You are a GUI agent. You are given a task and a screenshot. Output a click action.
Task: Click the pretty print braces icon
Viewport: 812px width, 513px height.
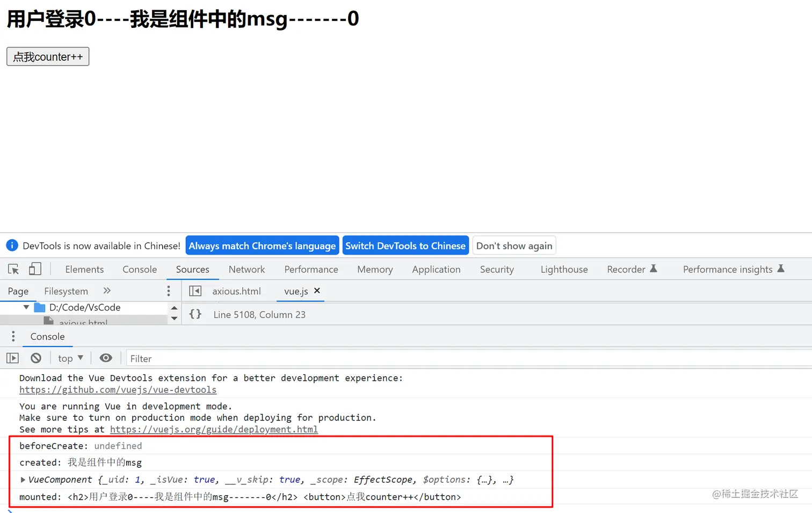tap(195, 314)
